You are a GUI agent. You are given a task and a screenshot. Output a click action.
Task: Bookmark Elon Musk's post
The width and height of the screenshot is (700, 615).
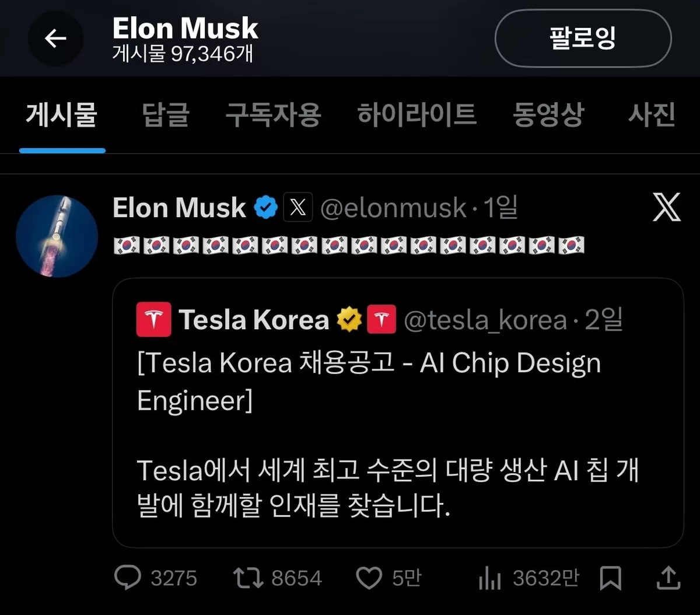[x=611, y=578]
